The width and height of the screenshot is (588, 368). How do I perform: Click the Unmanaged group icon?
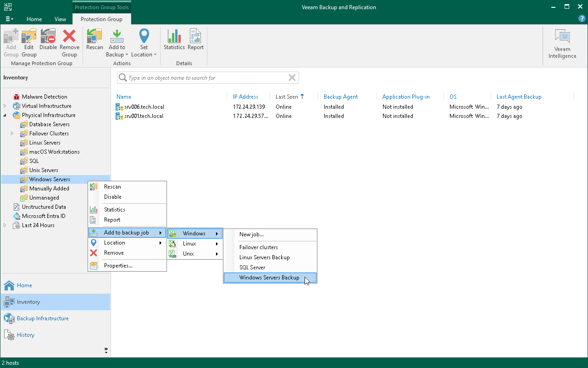point(24,198)
